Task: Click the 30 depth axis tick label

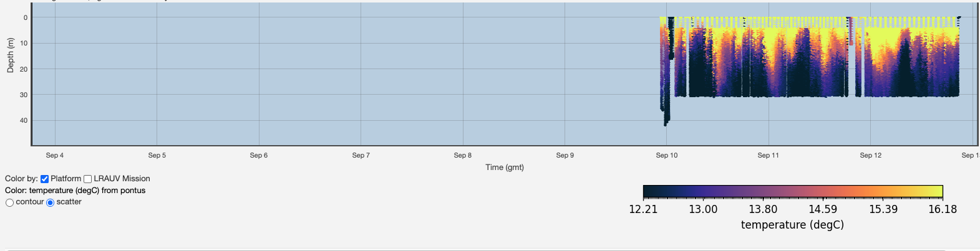Action: [24, 95]
